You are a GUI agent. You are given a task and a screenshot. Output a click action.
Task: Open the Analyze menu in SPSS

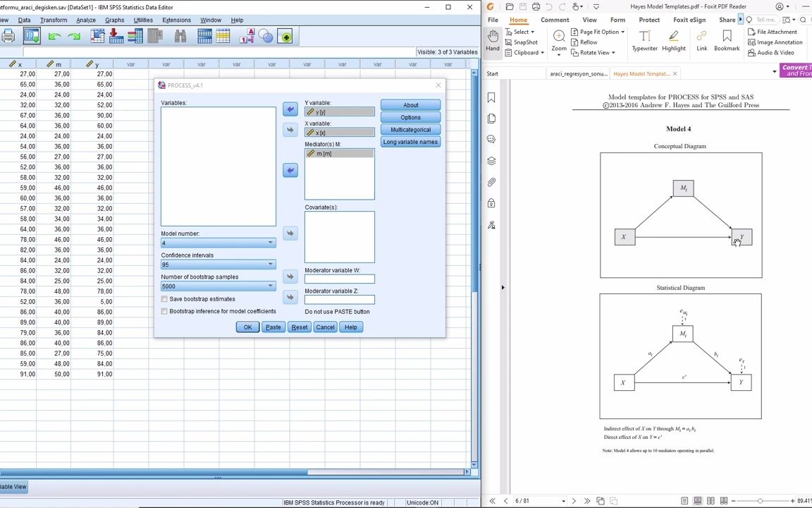click(x=86, y=20)
